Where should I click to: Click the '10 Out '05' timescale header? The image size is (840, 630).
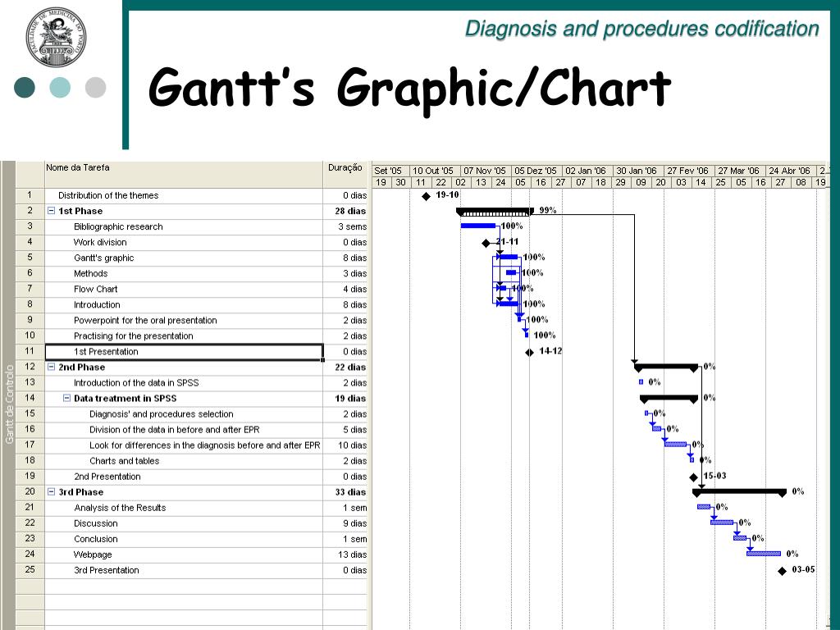click(x=435, y=171)
